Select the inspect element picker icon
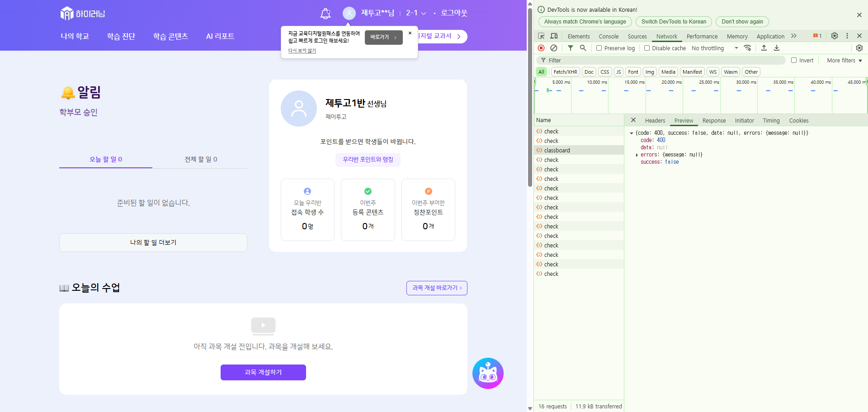868x412 pixels. click(541, 36)
